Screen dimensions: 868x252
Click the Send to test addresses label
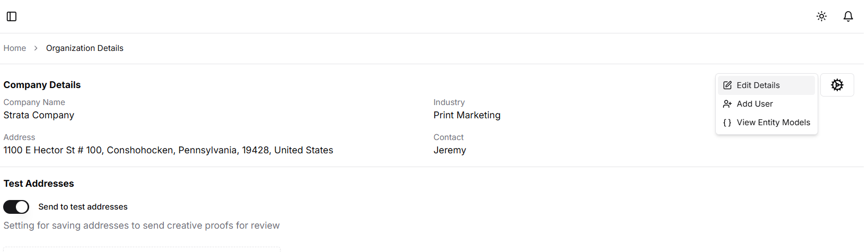[83, 207]
